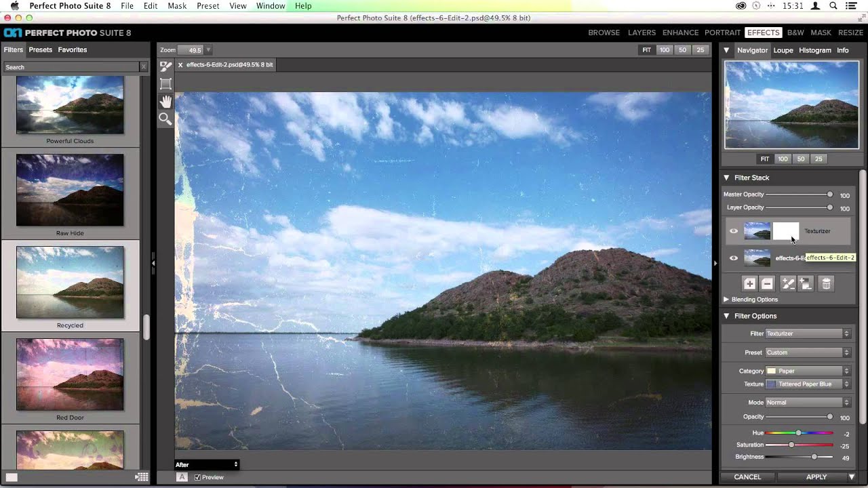Screen dimensions: 868x488
Task: Open Spotlight search in menu bar
Action: (833, 5)
